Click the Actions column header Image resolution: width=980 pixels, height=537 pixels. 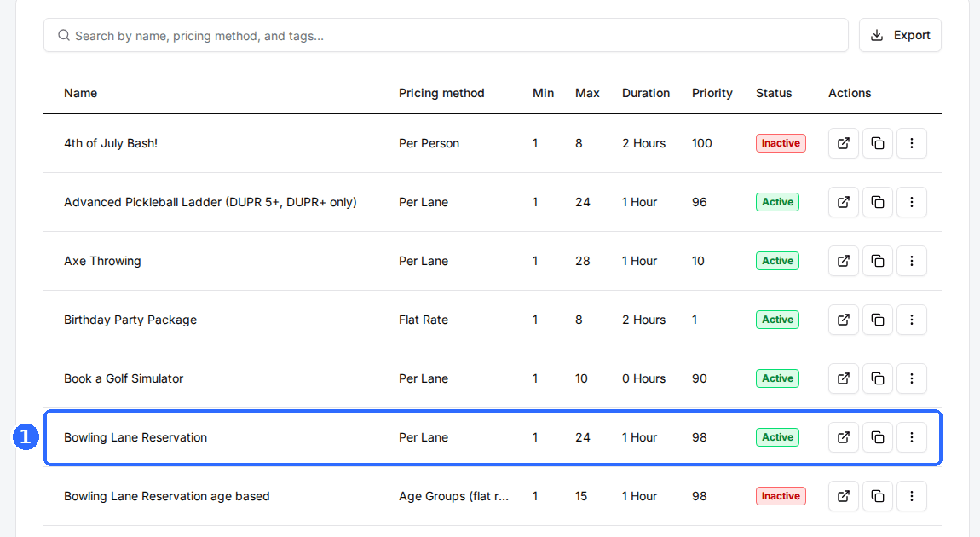[850, 93]
